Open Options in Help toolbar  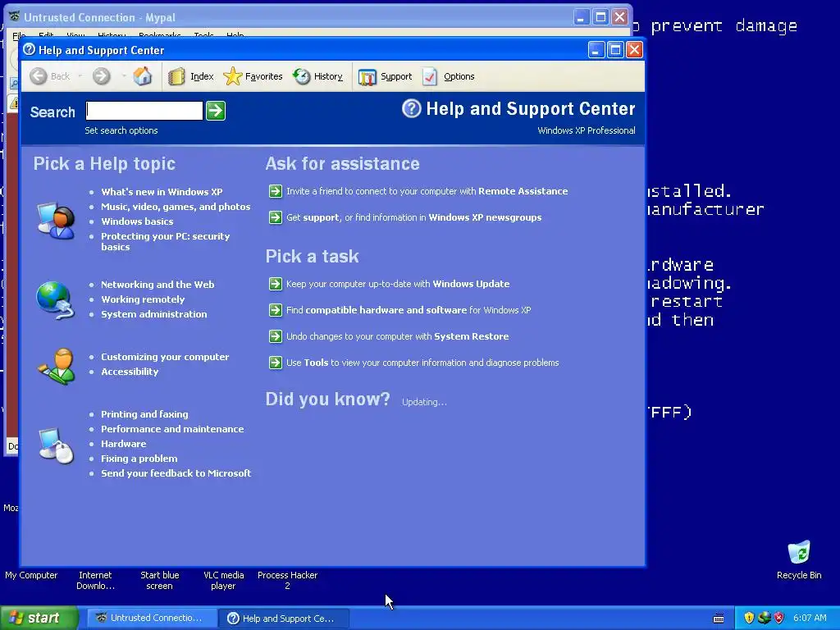[x=449, y=76]
